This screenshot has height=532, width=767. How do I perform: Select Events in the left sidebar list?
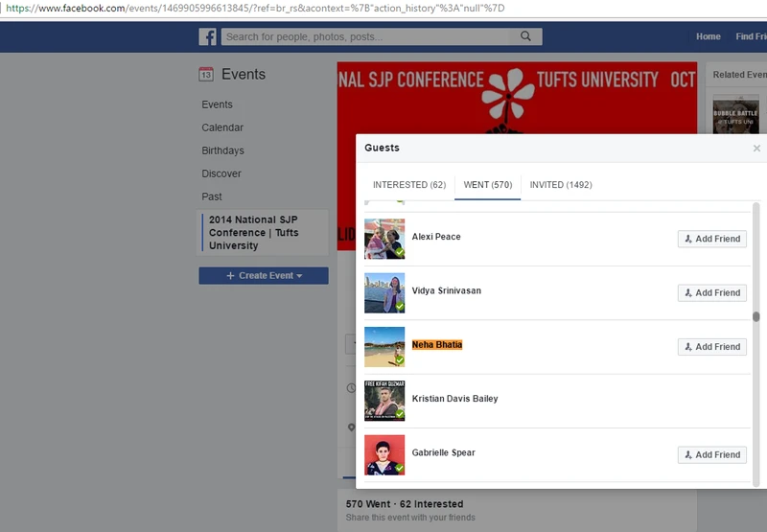218,104
